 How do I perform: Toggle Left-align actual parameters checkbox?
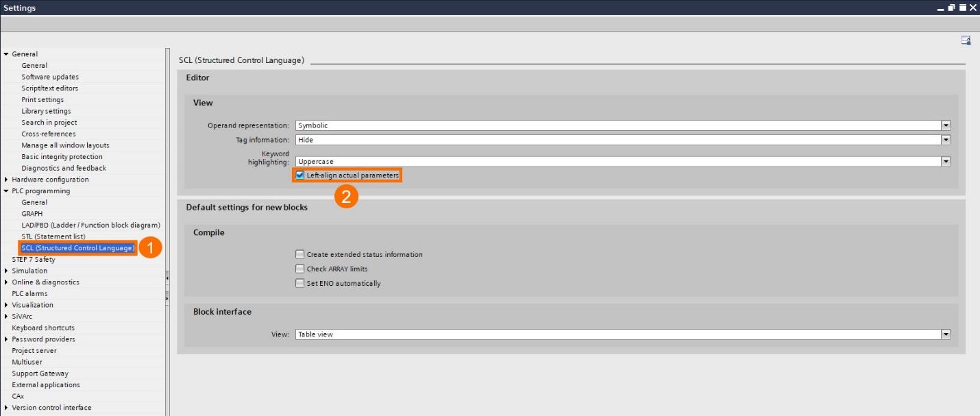[x=299, y=175]
